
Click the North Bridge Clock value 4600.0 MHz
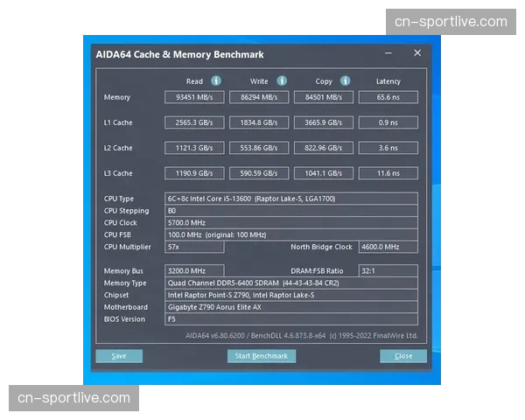point(388,247)
